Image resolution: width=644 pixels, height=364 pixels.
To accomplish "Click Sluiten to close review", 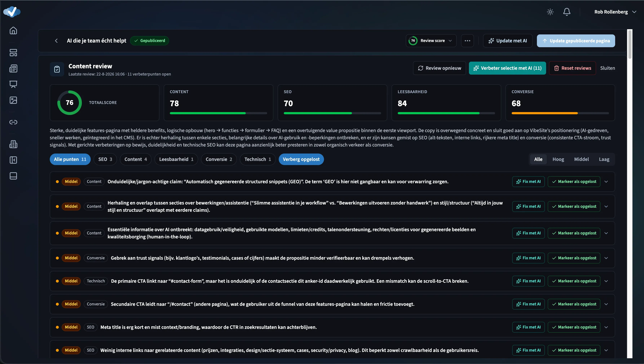I will pos(607,68).
